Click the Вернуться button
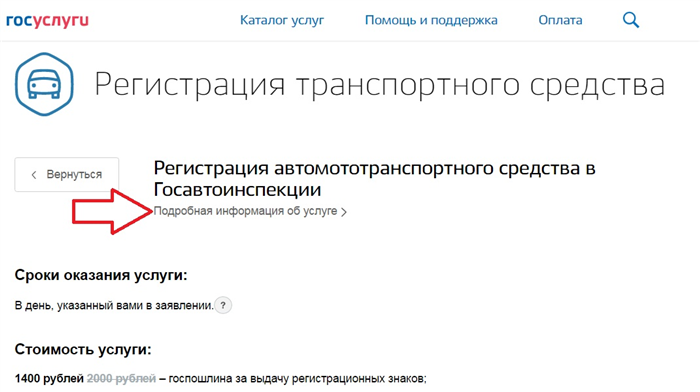Screen dimensions: 700x392 click(x=67, y=175)
